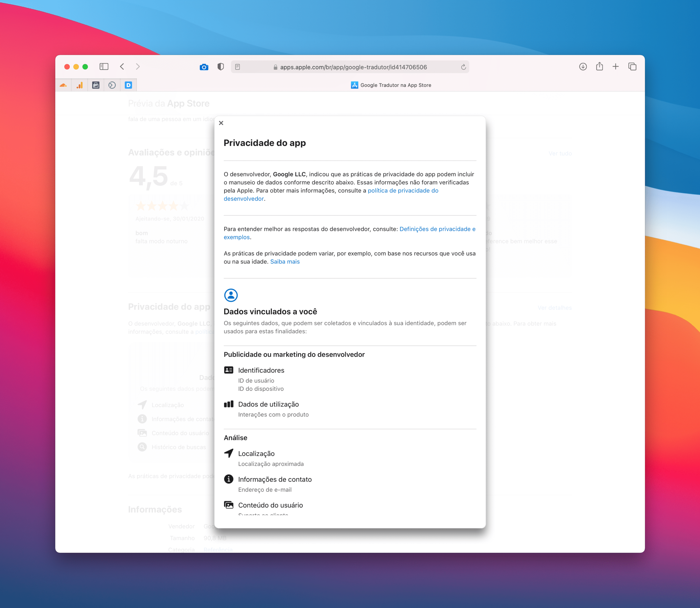Click the Localização arrow icon in dialog
This screenshot has width=700, height=608.
click(229, 453)
